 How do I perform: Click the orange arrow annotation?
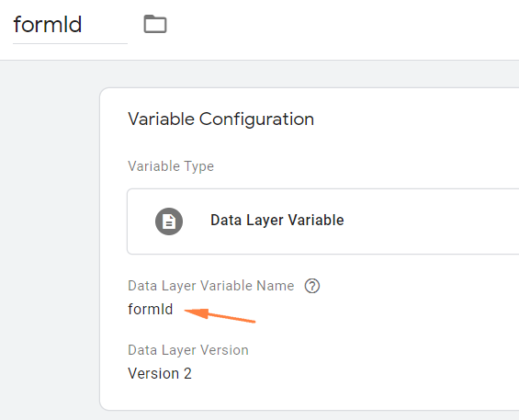(x=220, y=314)
